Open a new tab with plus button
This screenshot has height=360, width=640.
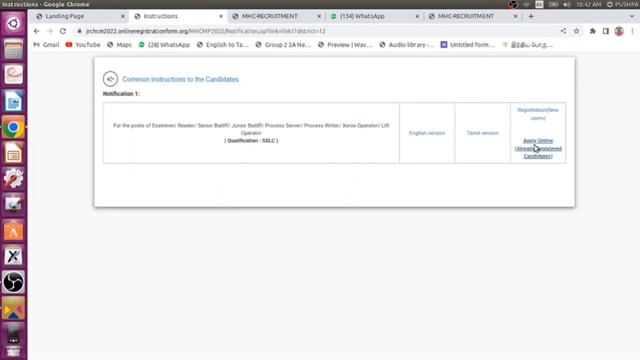point(531,16)
